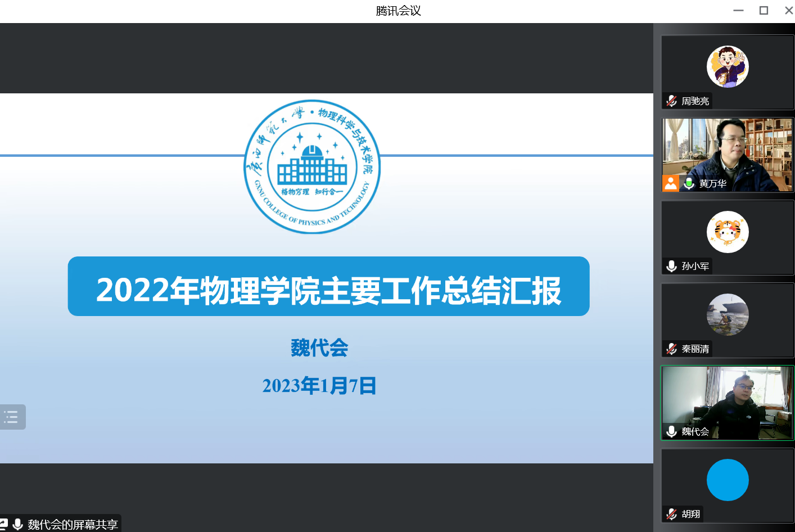Open 秦丽清's participant tile avatar
Image resolution: width=795 pixels, height=532 pixels.
(x=728, y=314)
